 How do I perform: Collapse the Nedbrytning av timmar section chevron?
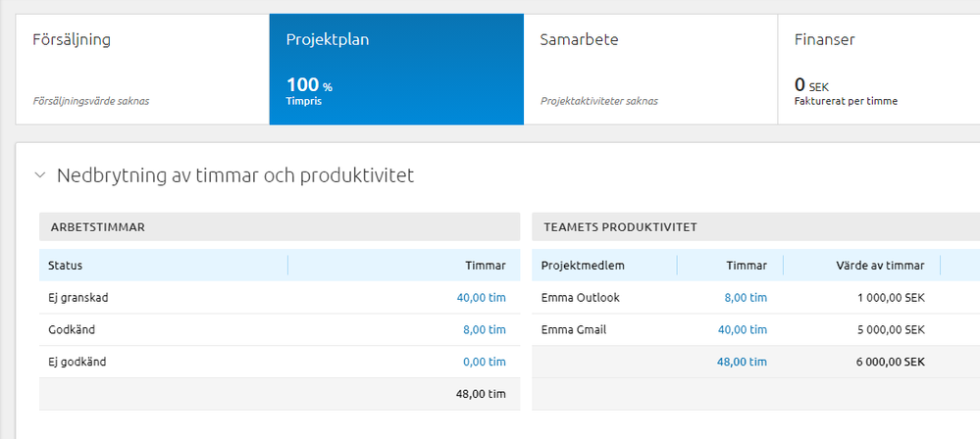tap(40, 175)
